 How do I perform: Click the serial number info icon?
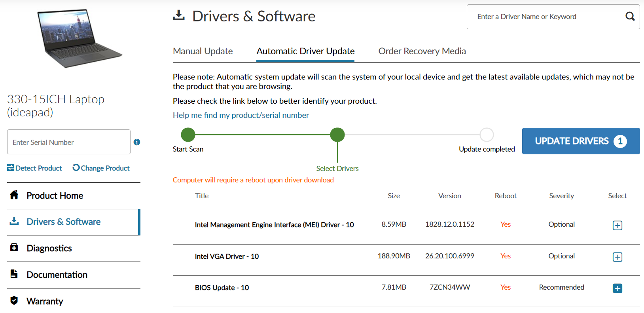137,142
